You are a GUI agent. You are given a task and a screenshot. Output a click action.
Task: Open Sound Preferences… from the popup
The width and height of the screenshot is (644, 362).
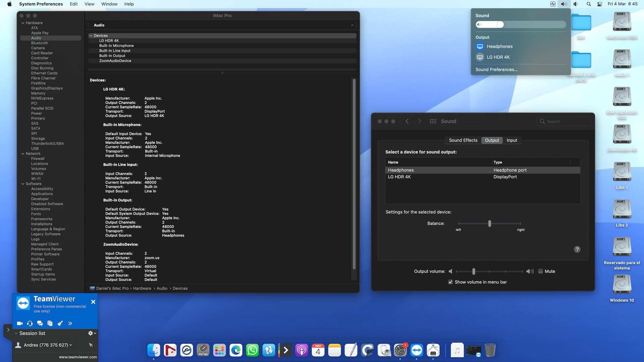[496, 70]
